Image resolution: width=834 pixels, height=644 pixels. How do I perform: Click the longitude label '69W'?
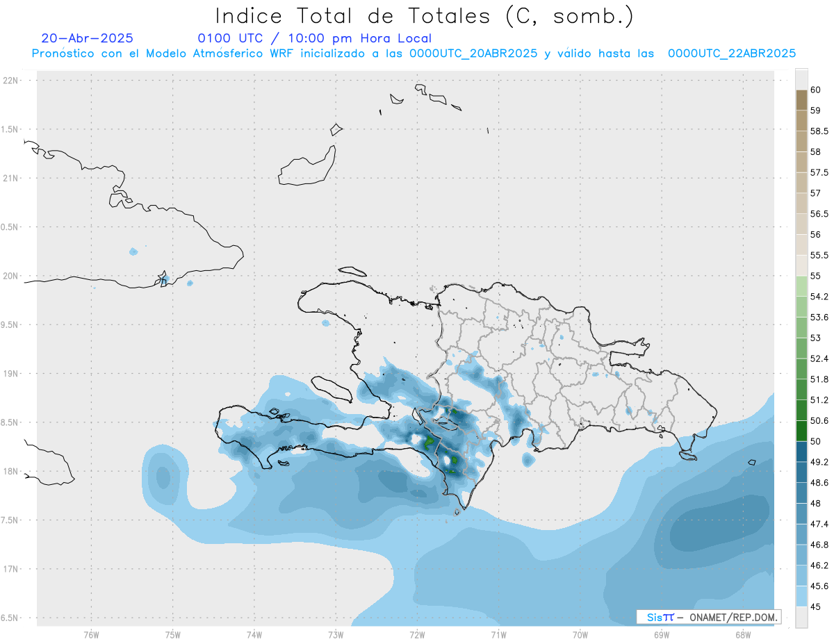pyautogui.click(x=662, y=634)
